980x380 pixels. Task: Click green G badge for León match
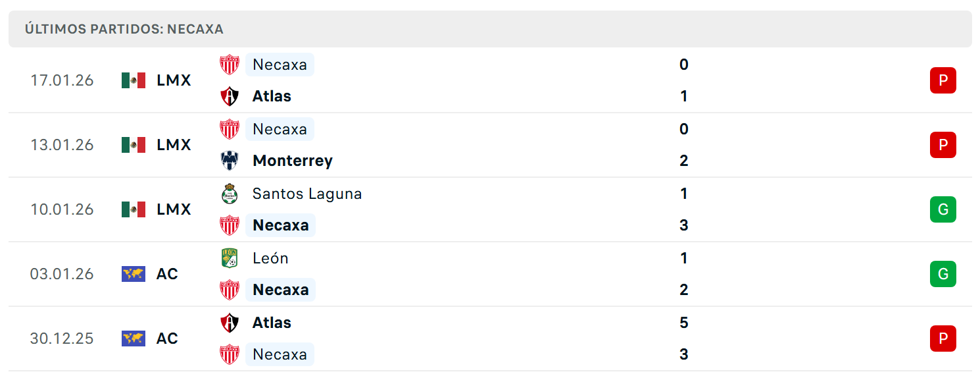coord(943,274)
